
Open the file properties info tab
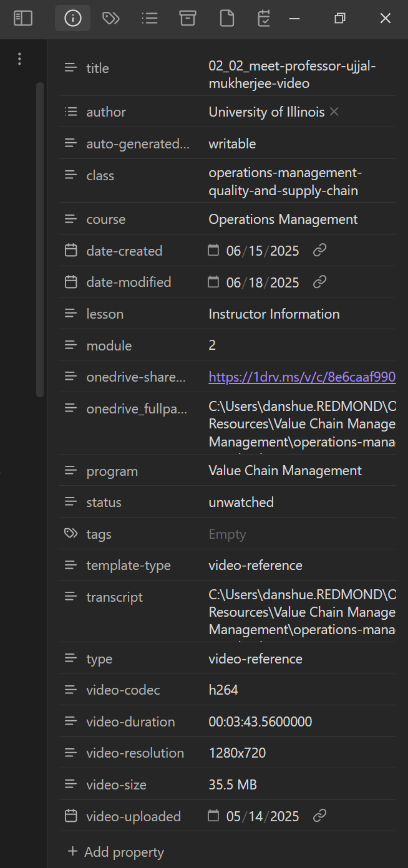click(73, 19)
